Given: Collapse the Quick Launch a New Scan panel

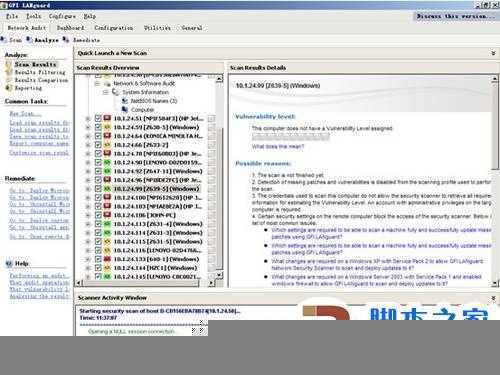Looking at the screenshot, I should click(493, 53).
